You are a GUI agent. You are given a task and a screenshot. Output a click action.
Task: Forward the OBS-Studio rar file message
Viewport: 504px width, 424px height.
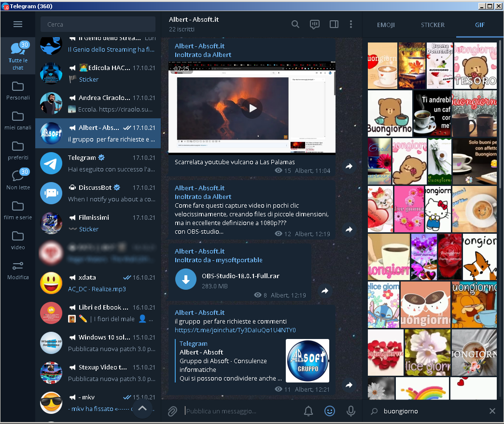click(x=325, y=291)
